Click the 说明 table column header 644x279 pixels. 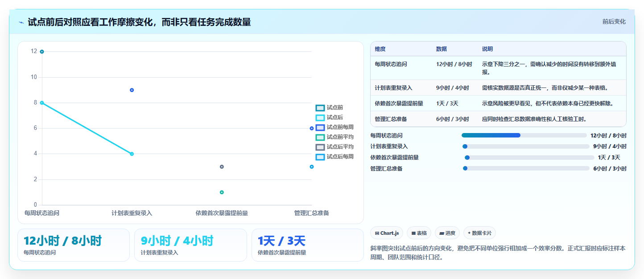click(x=487, y=49)
